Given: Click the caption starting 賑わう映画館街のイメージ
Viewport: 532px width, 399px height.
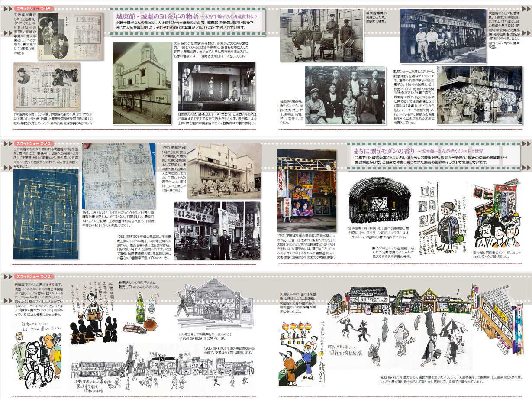Looking at the screenshot, I should point(497,254).
